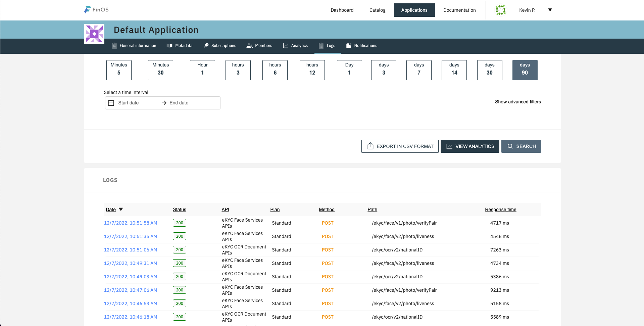
Task: Click the calendar icon in date range
Action: coord(111,103)
